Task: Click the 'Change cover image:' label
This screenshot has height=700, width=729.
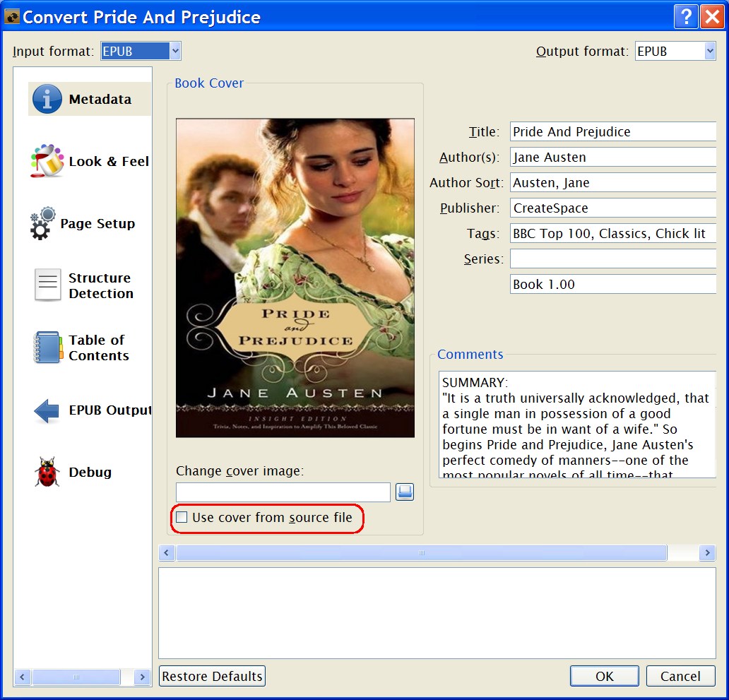Action: click(x=240, y=471)
